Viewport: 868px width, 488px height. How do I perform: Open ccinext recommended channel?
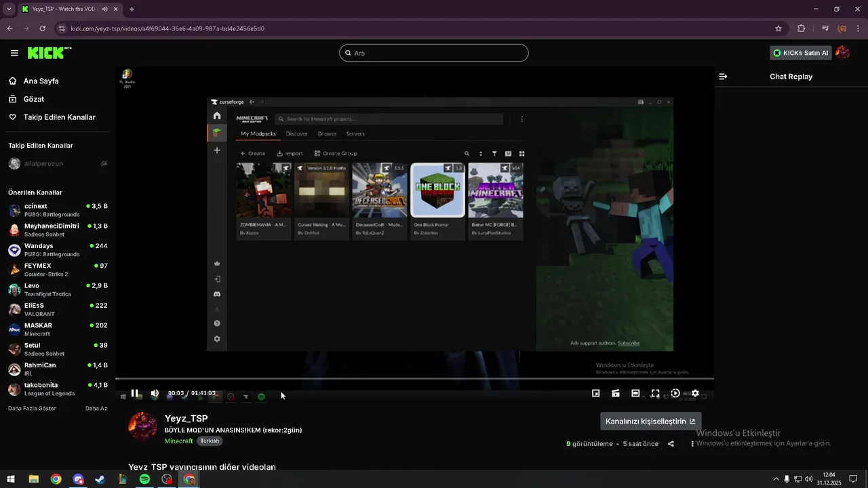tap(58, 210)
